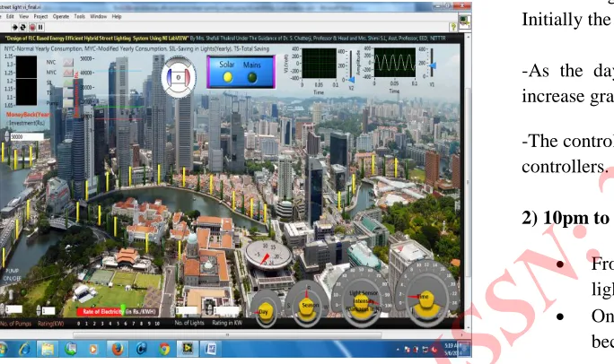614x364 pixels.
Task: Click the black MoneyBack bar chart
Action: 26,81
